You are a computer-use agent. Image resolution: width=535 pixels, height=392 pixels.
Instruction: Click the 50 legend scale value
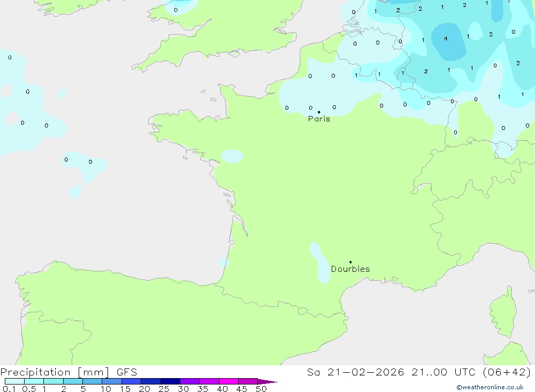coord(262,389)
